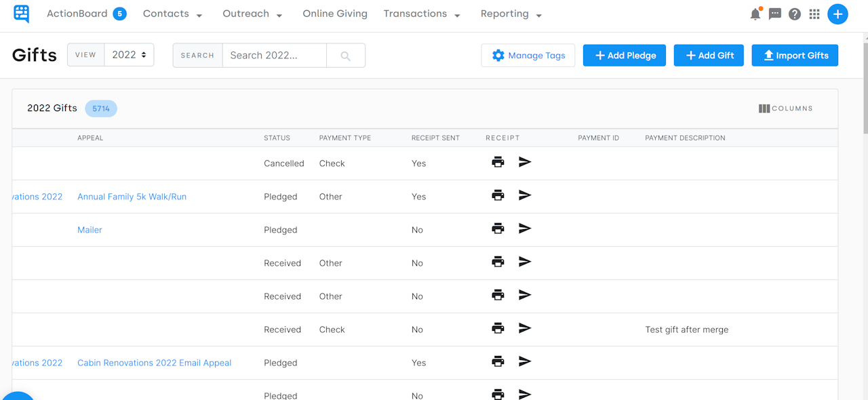This screenshot has width=868, height=400.
Task: Open the 2022 view year selector
Action: pyautogui.click(x=129, y=54)
